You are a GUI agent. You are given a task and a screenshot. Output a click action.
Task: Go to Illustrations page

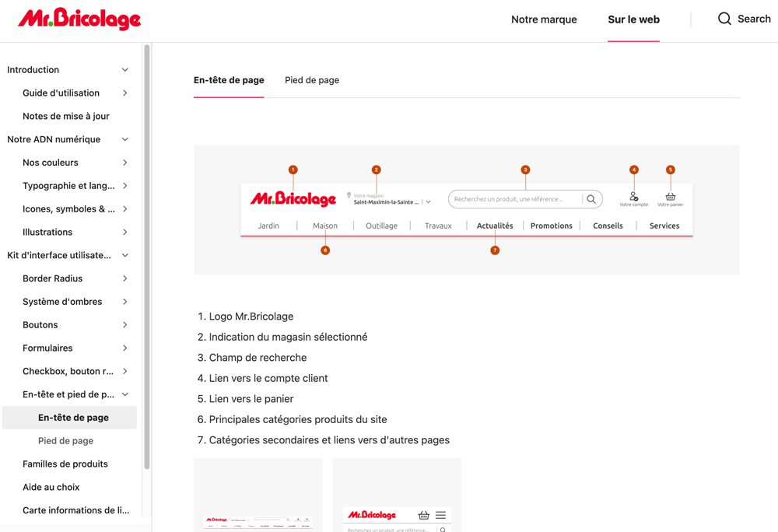coord(47,232)
